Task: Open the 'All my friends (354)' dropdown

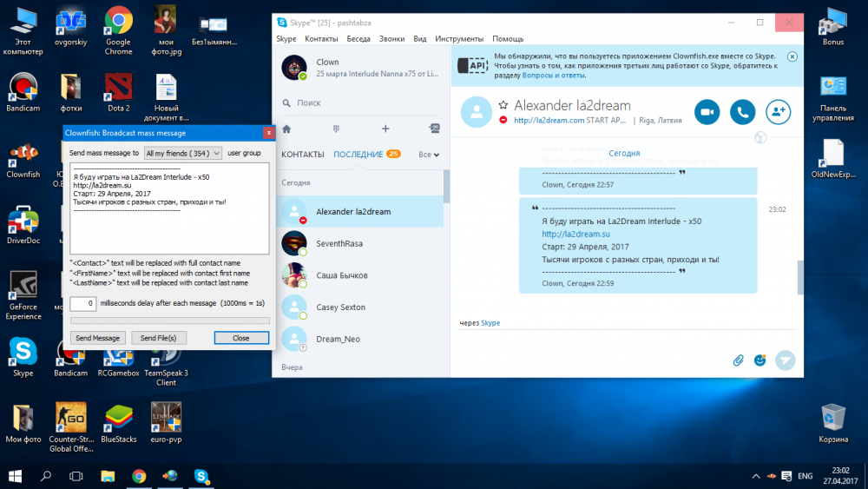Action: click(x=183, y=153)
